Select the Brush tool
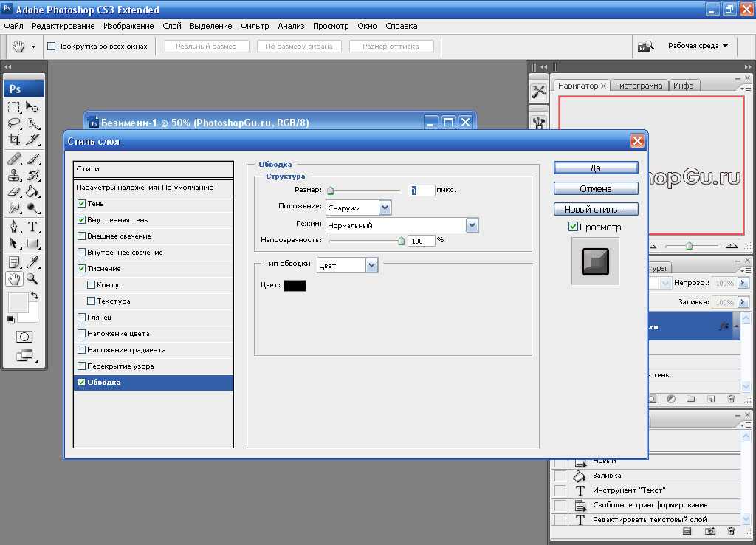The width and height of the screenshot is (756, 545). pyautogui.click(x=32, y=159)
